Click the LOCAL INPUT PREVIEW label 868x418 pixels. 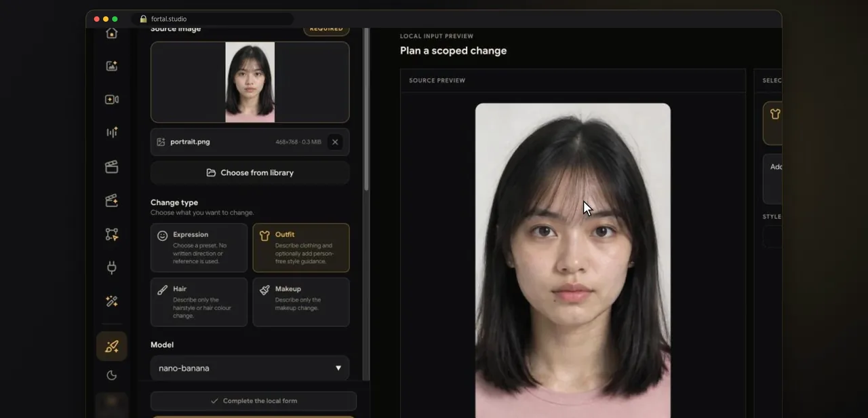click(x=437, y=36)
